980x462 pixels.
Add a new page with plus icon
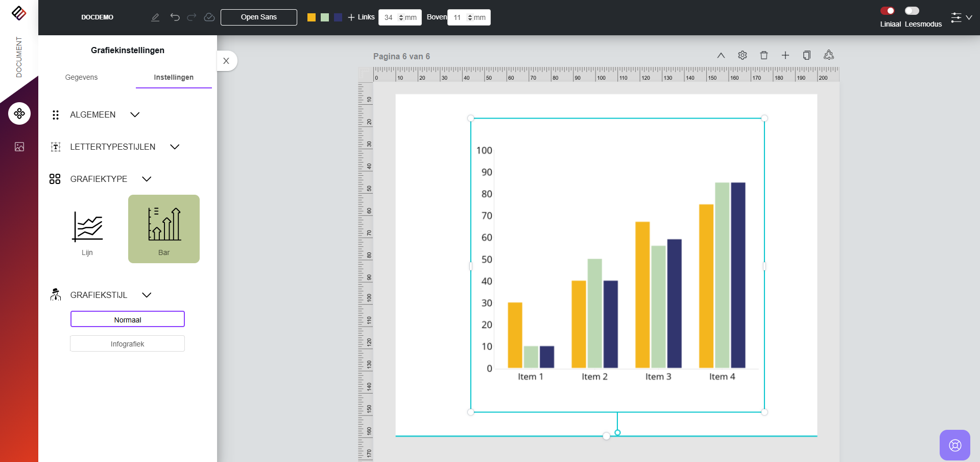pos(785,55)
